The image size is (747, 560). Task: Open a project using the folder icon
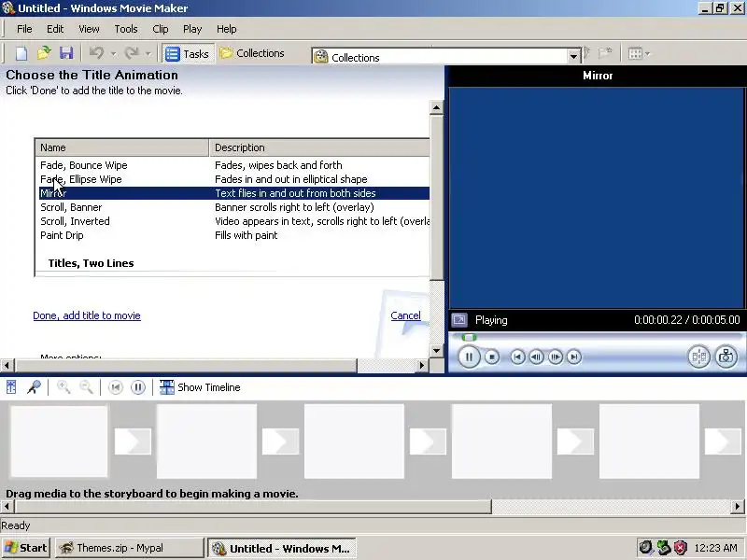coord(44,53)
